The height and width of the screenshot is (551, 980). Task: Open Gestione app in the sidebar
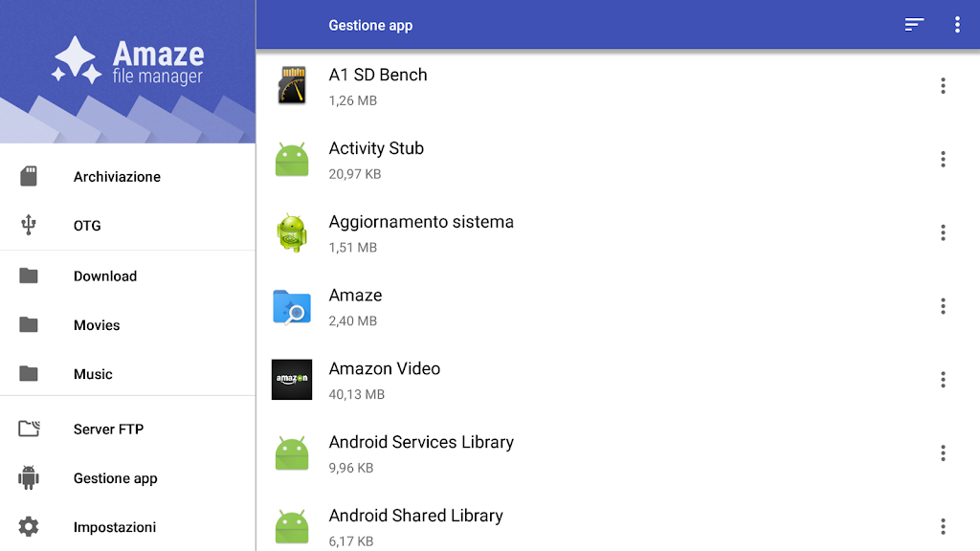(x=115, y=478)
